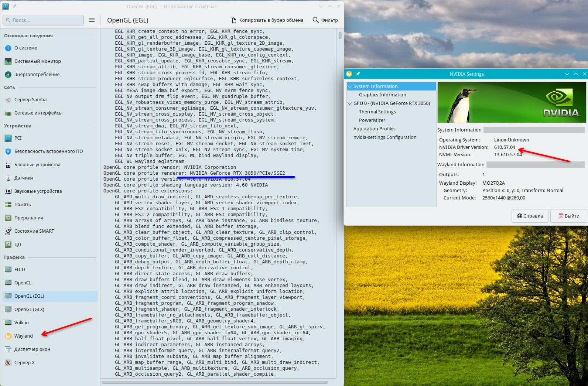Click the Wayland logo icon in the sidebar
The height and width of the screenshot is (386, 588).
[x=8, y=336]
